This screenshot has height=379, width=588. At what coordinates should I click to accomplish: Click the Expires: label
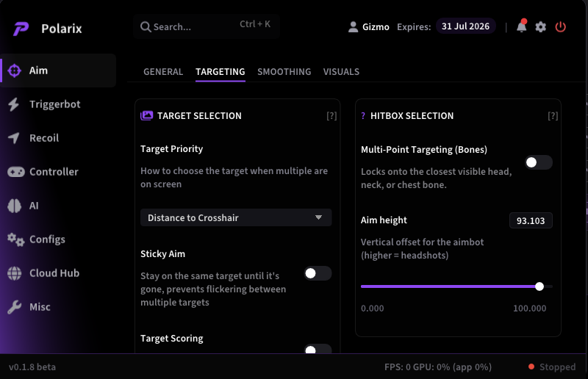[414, 27]
